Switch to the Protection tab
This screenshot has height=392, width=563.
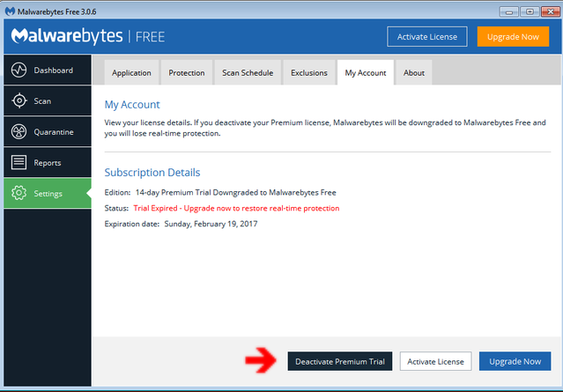[187, 72]
